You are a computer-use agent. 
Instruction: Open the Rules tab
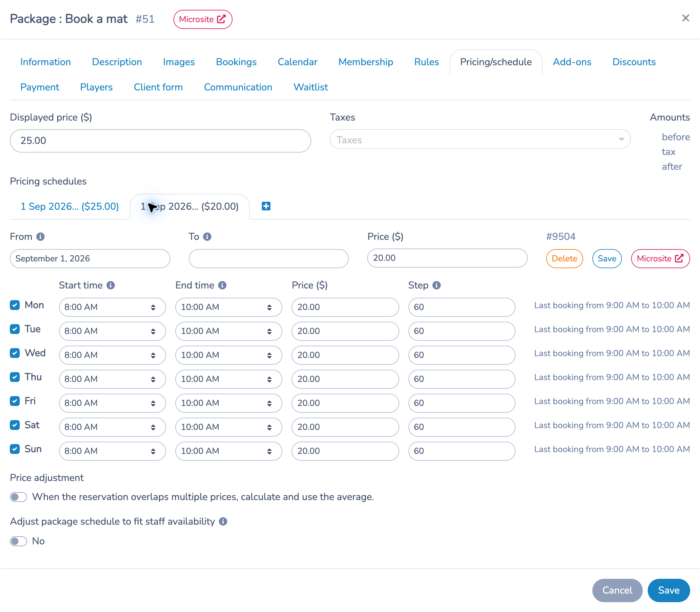pos(427,62)
